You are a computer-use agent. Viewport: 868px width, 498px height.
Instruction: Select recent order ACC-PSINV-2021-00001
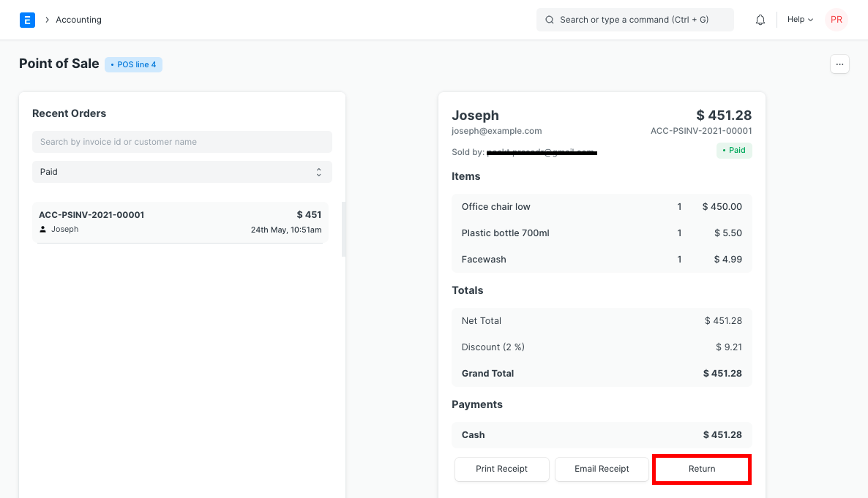coord(180,222)
